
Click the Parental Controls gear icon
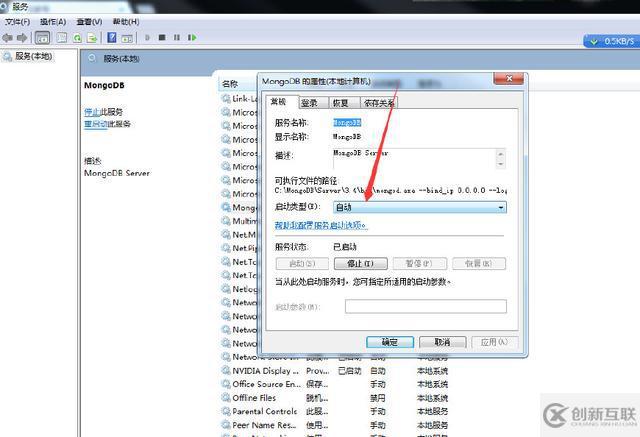(x=226, y=411)
